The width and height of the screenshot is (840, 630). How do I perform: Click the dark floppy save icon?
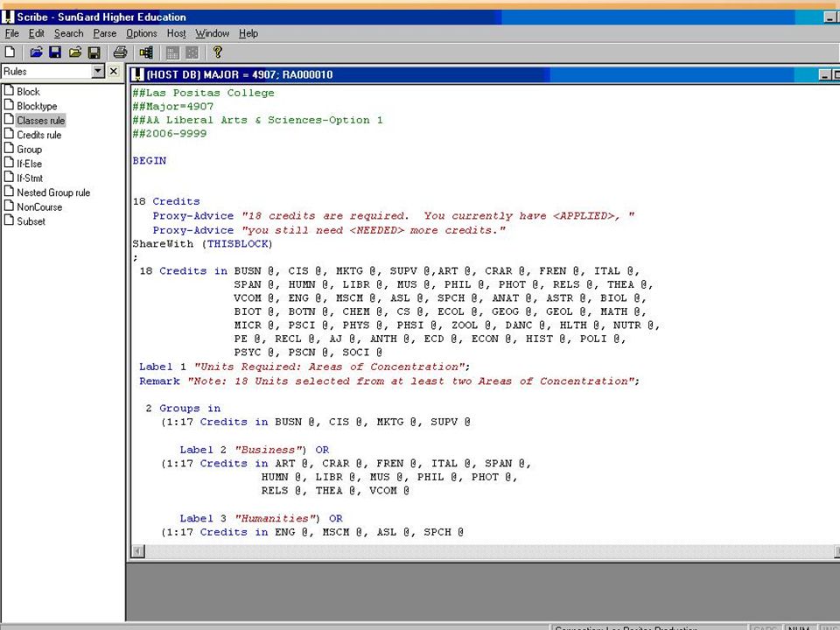(94, 52)
